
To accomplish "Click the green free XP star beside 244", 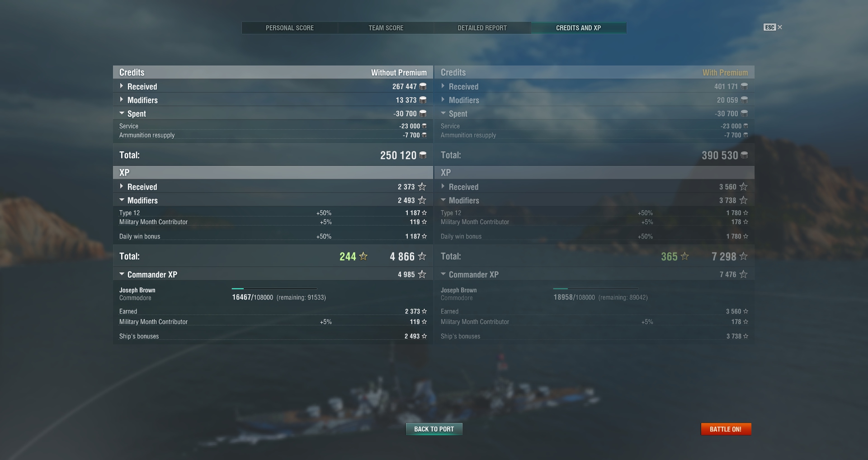I will tap(363, 256).
